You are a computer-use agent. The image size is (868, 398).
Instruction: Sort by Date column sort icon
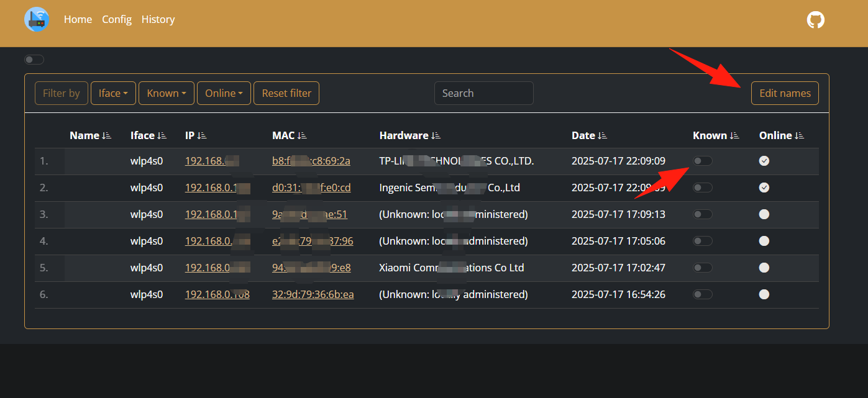(602, 135)
